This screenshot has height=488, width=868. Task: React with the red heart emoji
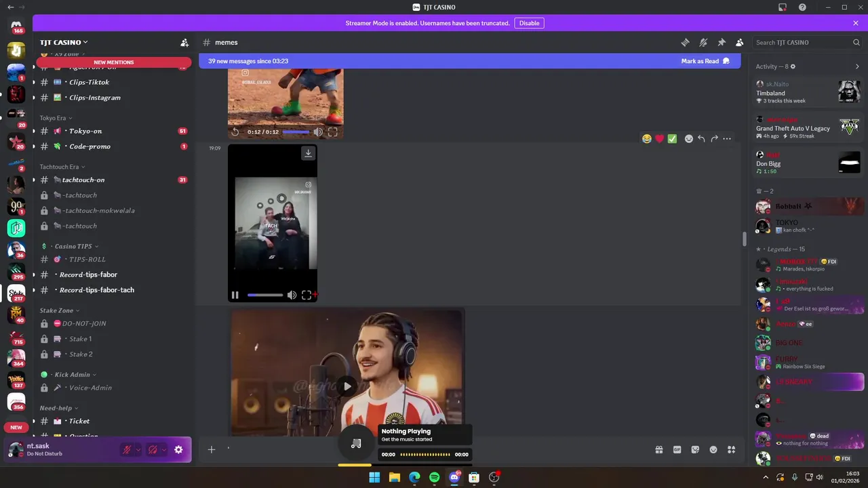(659, 139)
